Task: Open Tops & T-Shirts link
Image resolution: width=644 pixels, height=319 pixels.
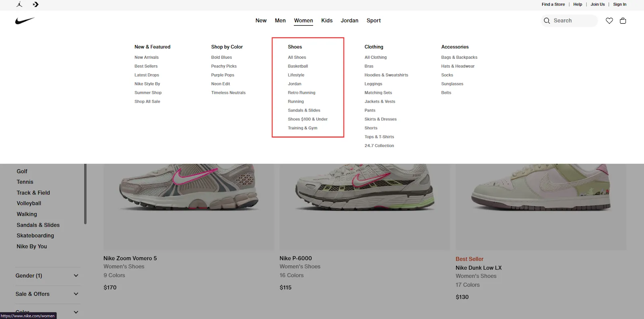Action: coord(379,137)
